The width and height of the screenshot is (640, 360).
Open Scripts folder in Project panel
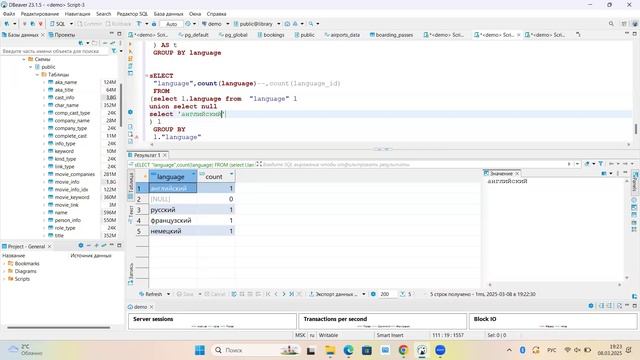click(x=19, y=279)
